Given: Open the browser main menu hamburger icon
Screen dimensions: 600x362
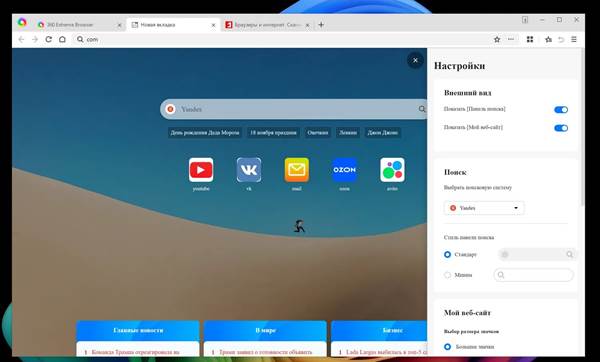Looking at the screenshot, I should (x=574, y=39).
